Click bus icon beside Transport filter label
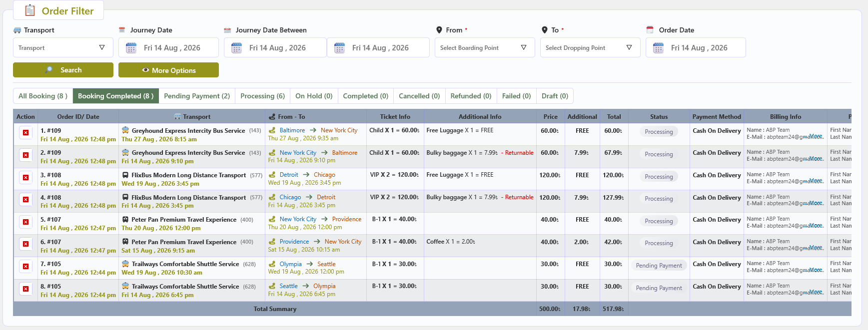Screen dimensions: 868x330 click(17, 30)
